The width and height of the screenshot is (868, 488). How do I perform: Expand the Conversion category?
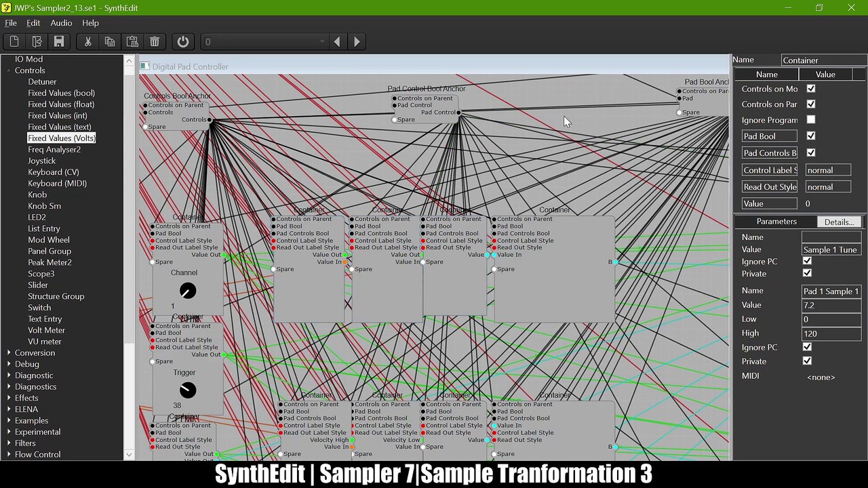tap(9, 353)
